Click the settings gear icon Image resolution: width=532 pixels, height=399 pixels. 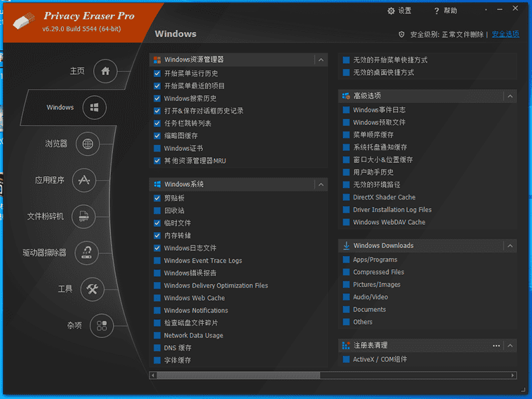point(391,11)
